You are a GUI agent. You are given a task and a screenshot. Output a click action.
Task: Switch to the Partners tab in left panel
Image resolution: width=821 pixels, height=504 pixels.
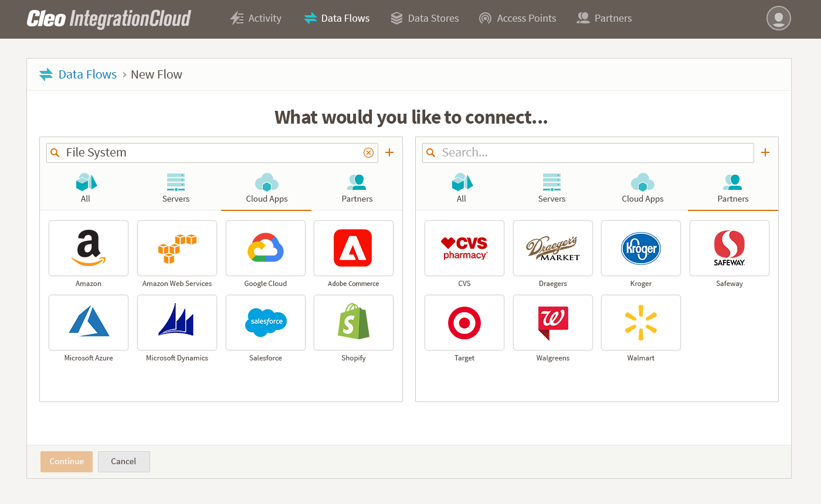(x=357, y=189)
